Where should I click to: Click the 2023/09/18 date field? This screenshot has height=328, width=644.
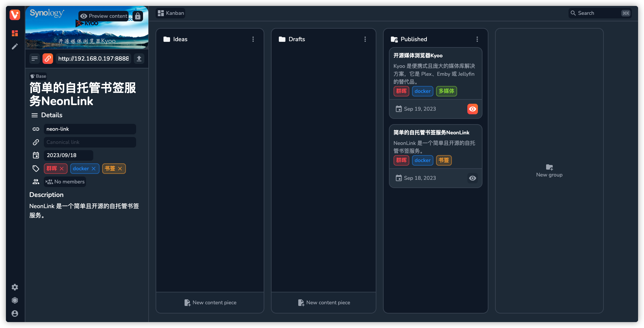coord(69,155)
